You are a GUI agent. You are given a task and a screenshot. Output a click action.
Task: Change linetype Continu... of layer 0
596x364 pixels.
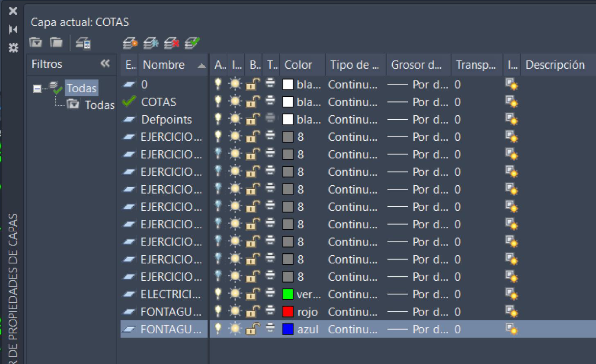click(353, 85)
